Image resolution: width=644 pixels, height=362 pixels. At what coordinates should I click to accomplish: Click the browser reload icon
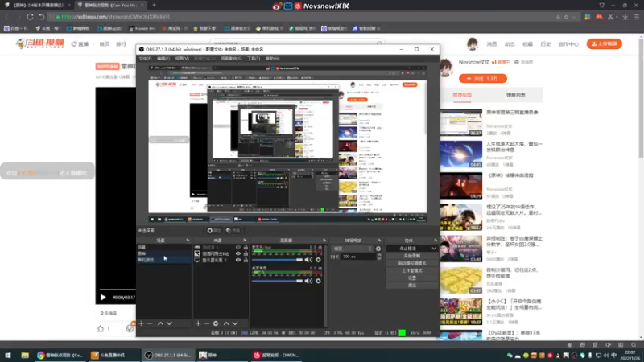click(x=30, y=17)
